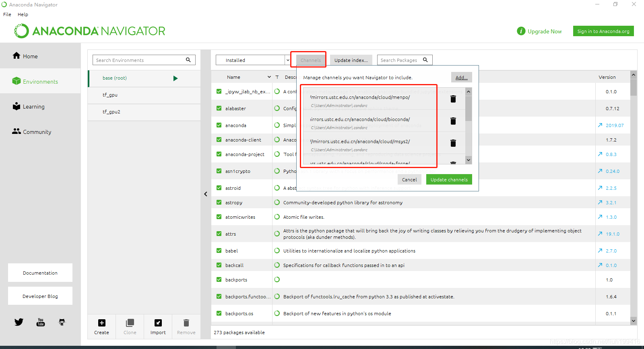Click Add... to add a channel

click(x=461, y=77)
